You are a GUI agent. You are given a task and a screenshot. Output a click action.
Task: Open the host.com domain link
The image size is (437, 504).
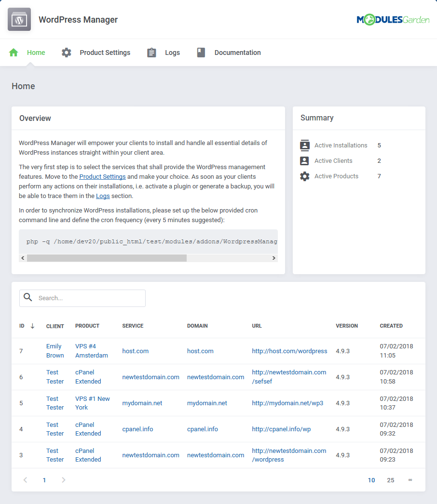(x=200, y=351)
